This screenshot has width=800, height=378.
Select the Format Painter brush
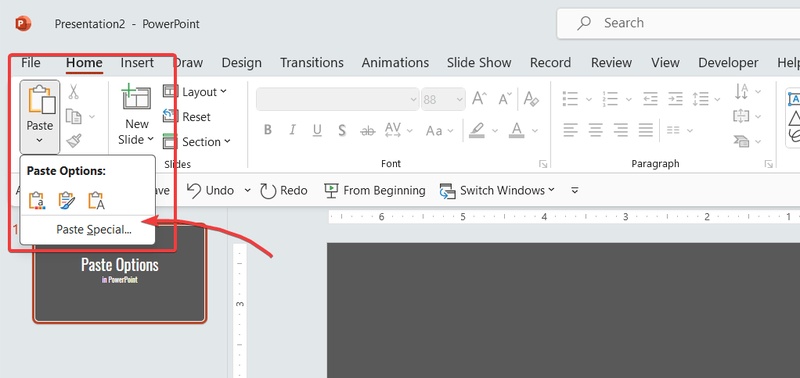click(x=74, y=141)
